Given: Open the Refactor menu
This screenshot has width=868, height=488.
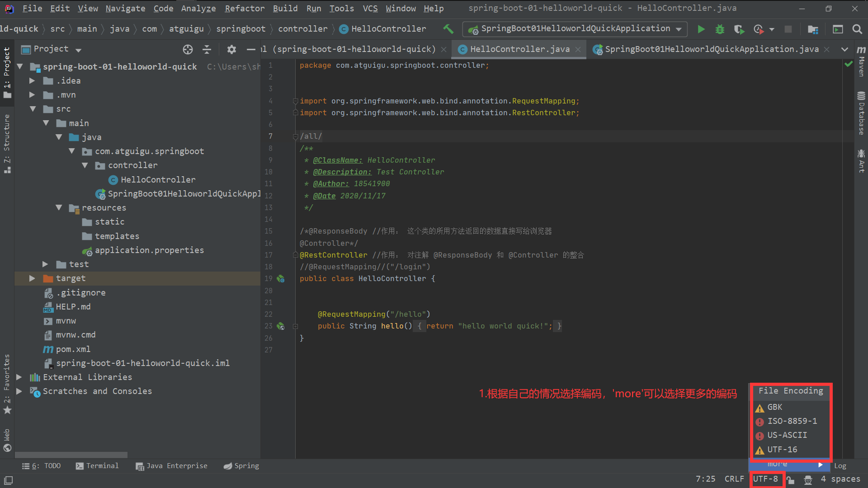Looking at the screenshot, I should pyautogui.click(x=245, y=8).
